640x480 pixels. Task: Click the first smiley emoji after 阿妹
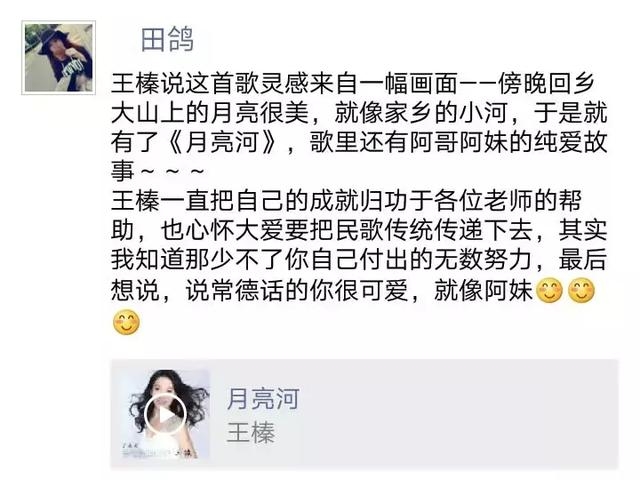pos(549,290)
